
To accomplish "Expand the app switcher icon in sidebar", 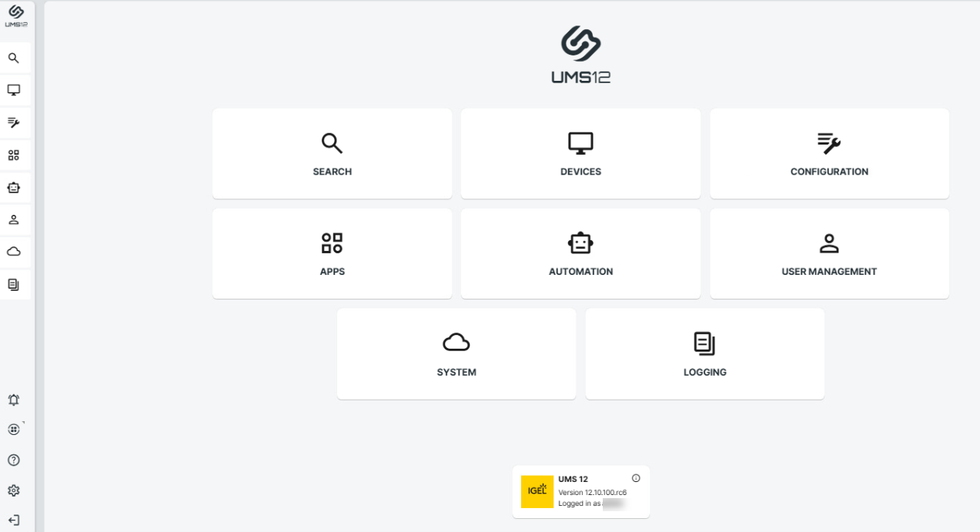I will tap(14, 430).
